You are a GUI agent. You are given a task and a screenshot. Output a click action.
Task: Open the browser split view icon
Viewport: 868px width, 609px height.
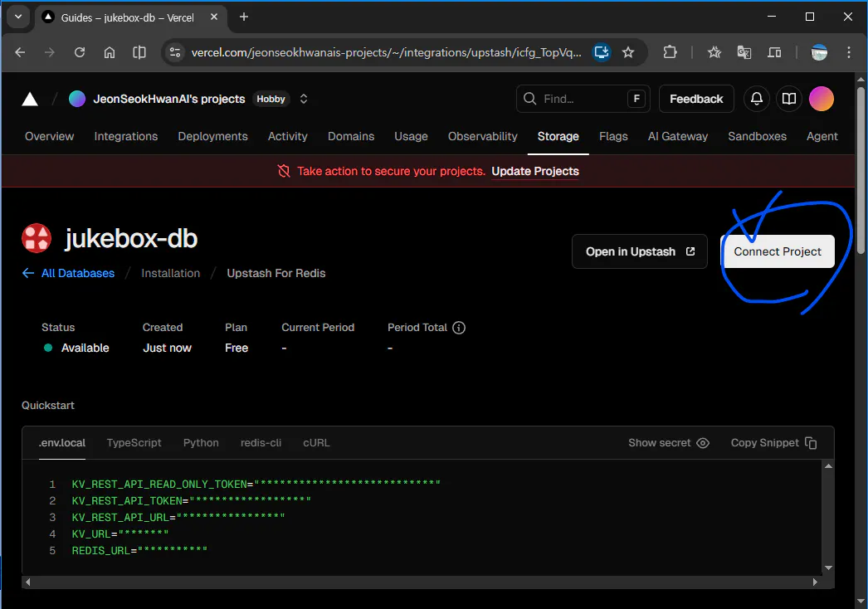pos(139,52)
